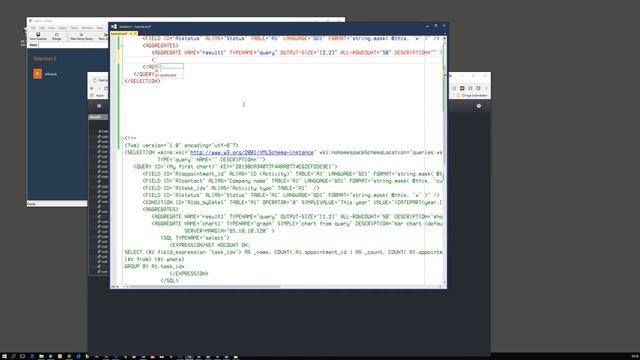
Task: Open the Query menu in the background query window
Action: [x=62, y=28]
